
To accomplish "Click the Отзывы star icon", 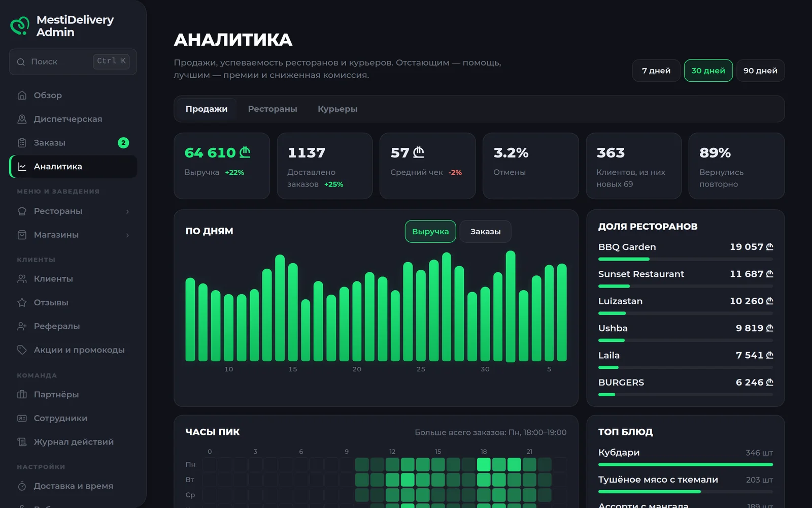I will pos(22,302).
